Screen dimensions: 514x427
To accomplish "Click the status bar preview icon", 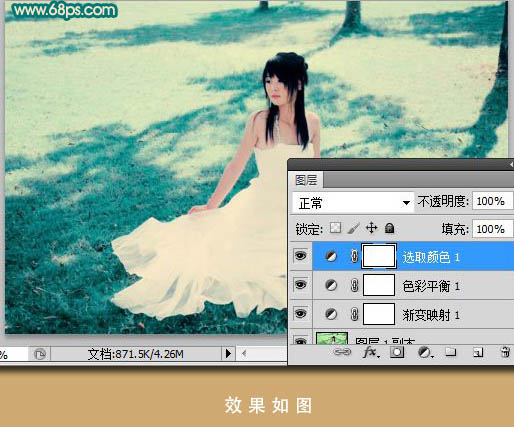I will [x=40, y=354].
